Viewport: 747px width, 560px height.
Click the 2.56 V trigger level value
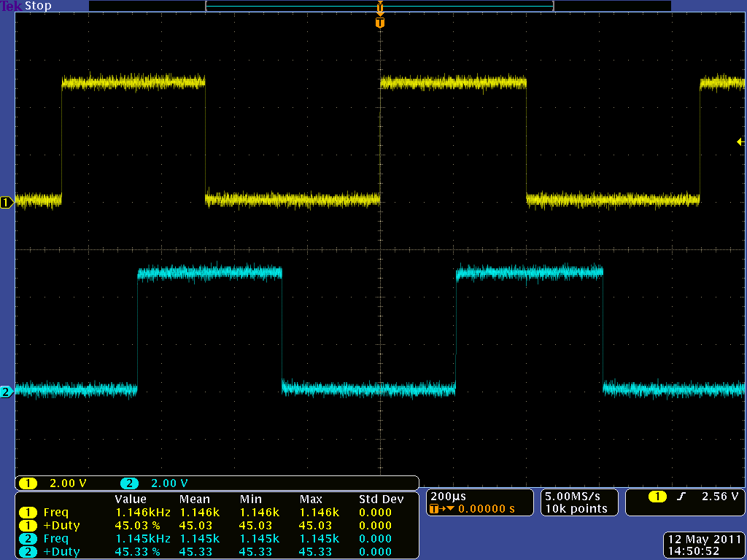(720, 497)
